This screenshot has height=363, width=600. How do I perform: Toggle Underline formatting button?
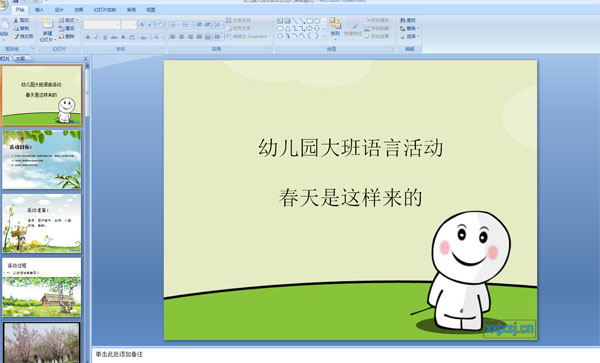[x=105, y=37]
